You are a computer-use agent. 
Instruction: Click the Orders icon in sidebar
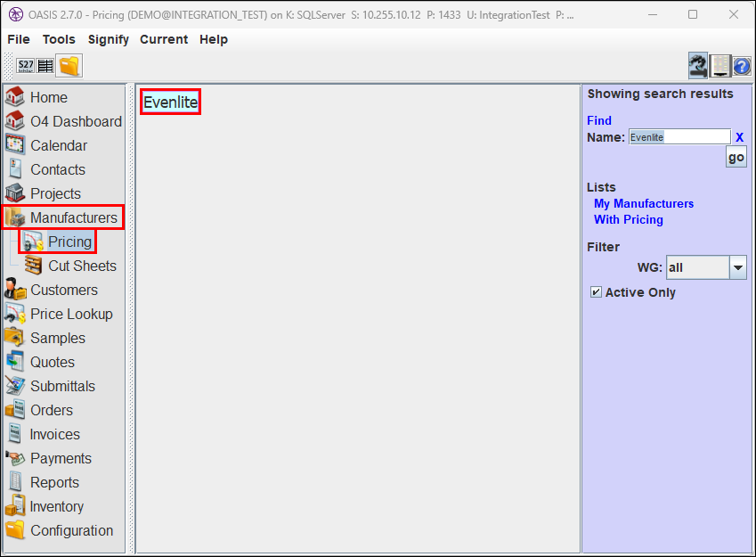[15, 410]
